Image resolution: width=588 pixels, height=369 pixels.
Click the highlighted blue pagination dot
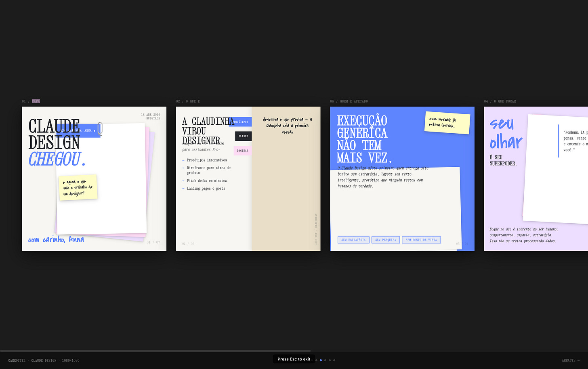[321, 360]
